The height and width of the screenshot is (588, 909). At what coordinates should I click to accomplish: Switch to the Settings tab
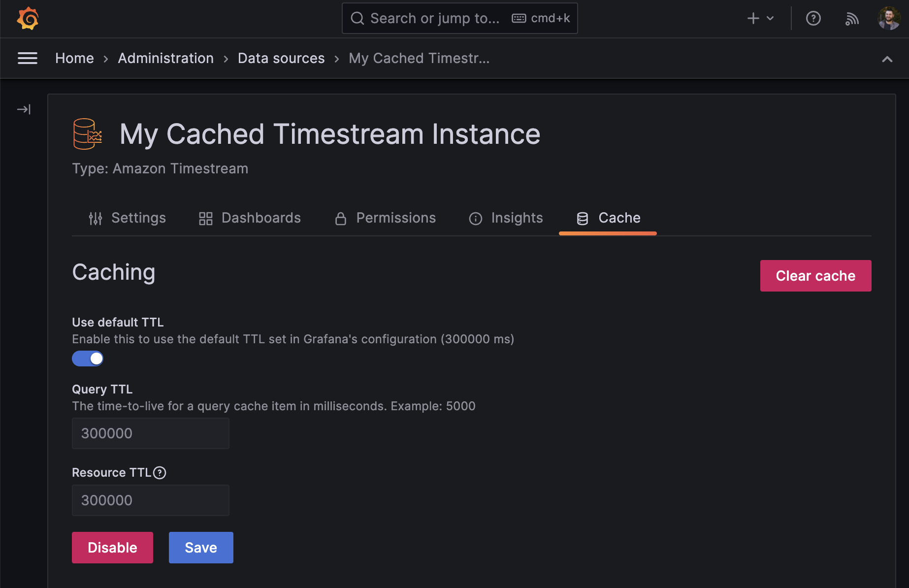(127, 218)
